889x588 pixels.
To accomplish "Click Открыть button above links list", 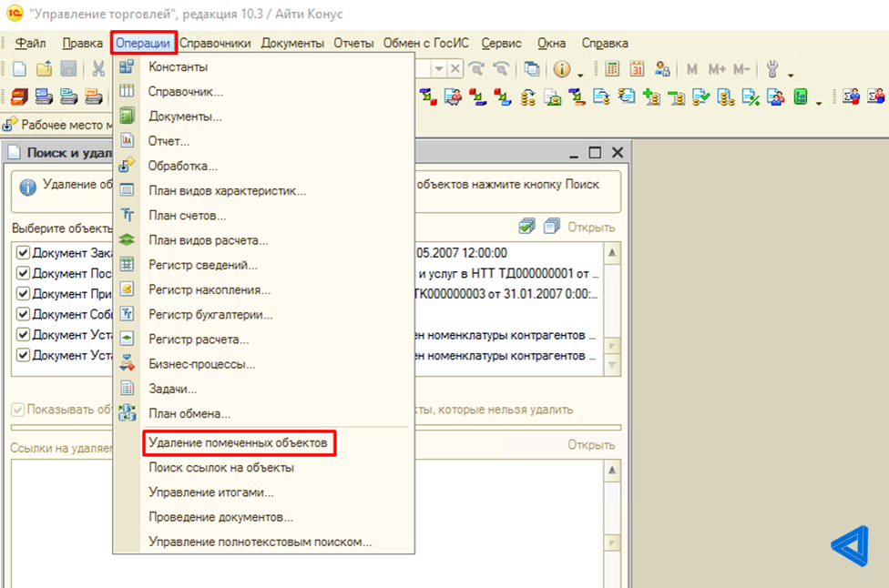I will point(591,445).
